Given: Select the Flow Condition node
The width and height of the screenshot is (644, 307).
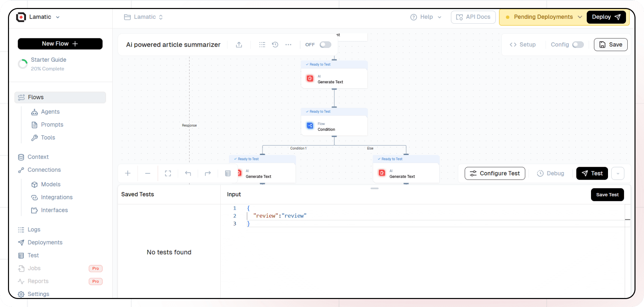Looking at the screenshot, I should [x=334, y=126].
